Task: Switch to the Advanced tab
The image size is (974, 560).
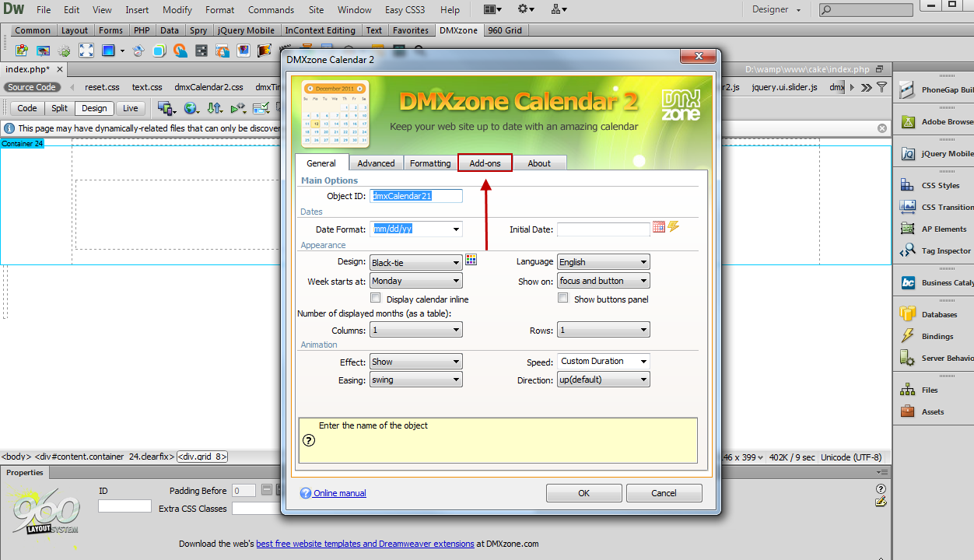Action: coord(376,163)
